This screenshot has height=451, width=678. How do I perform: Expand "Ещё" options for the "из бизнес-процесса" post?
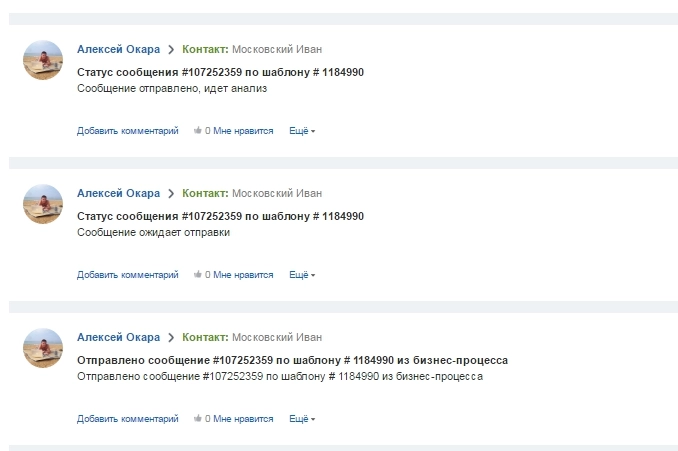[x=301, y=419]
